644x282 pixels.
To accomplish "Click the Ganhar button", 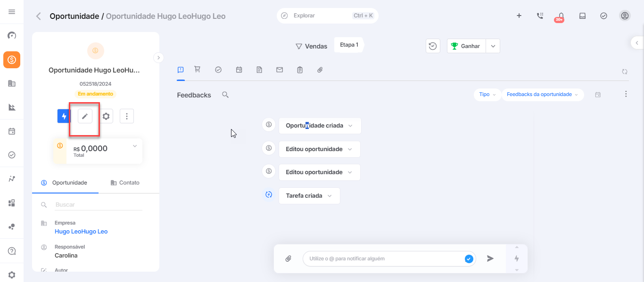I will 466,46.
